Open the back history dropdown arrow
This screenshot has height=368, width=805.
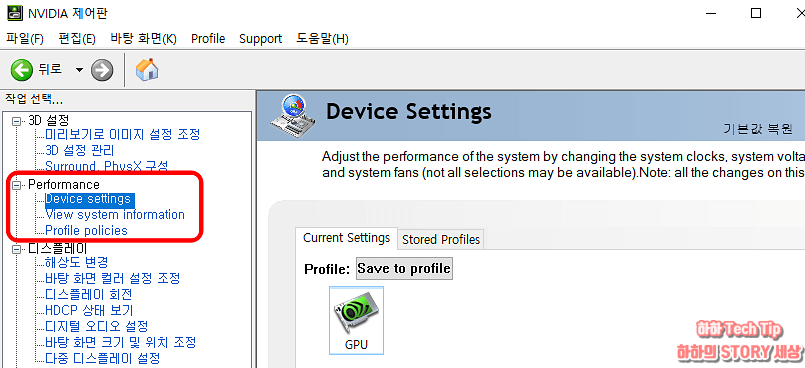click(x=79, y=70)
